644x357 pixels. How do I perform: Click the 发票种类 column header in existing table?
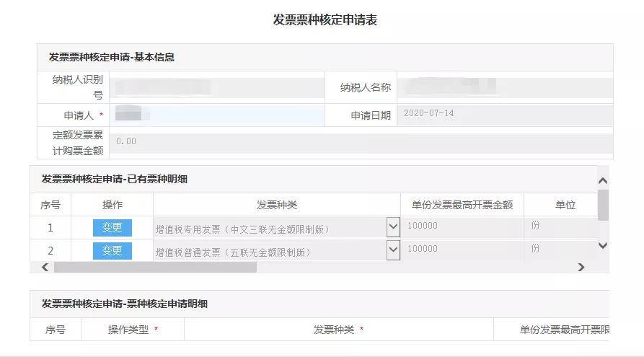[277, 205]
